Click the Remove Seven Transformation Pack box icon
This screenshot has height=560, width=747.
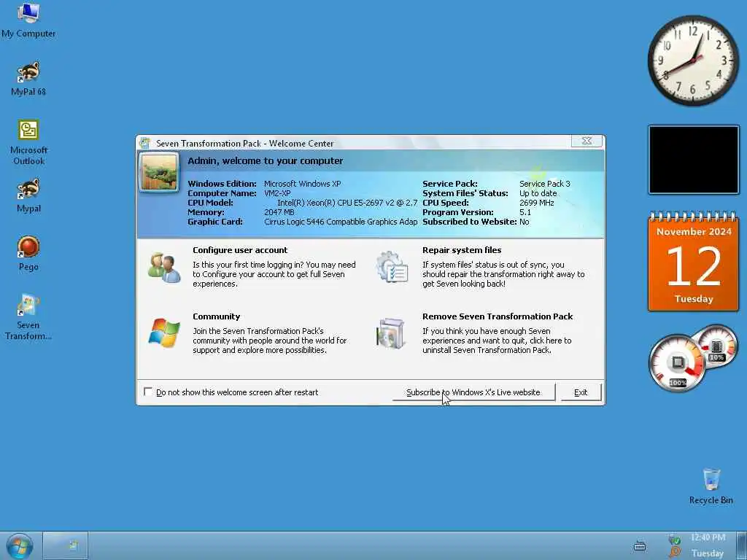tap(391, 332)
